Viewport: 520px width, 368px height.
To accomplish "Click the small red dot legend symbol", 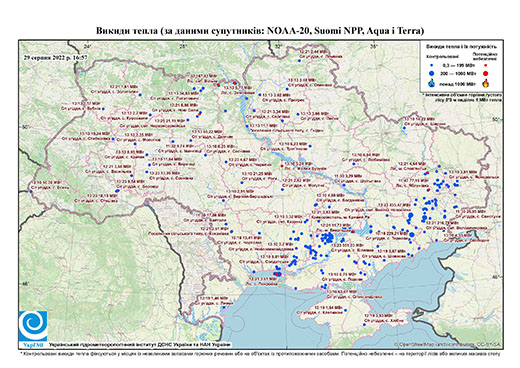I will (x=485, y=66).
